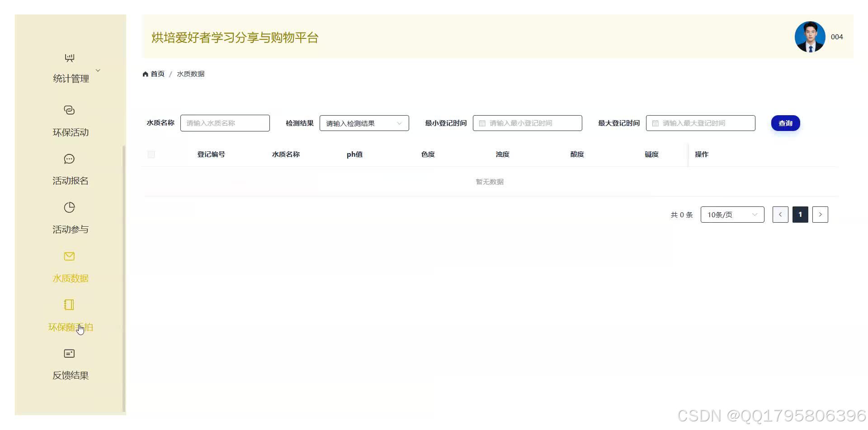
Task: Click the calendar icon in 最小登记时间 field
Action: pyautogui.click(x=482, y=123)
